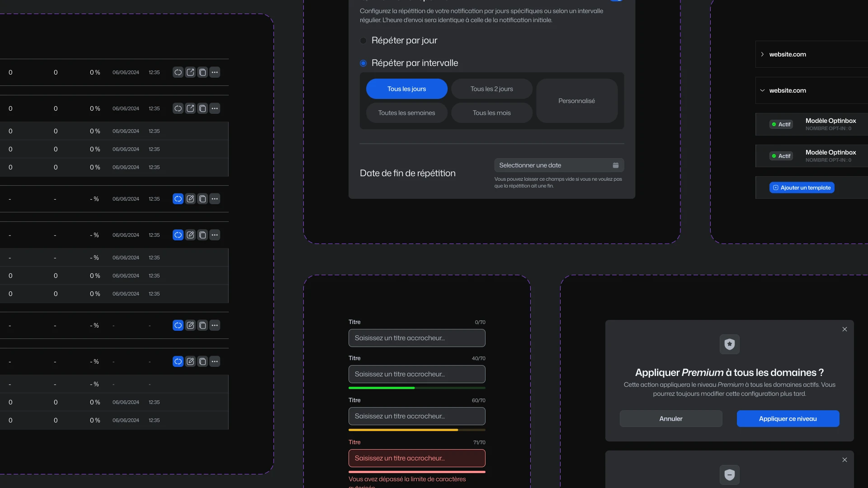Click the red error Titre input field
Screen dimensions: 868x488
[416, 458]
